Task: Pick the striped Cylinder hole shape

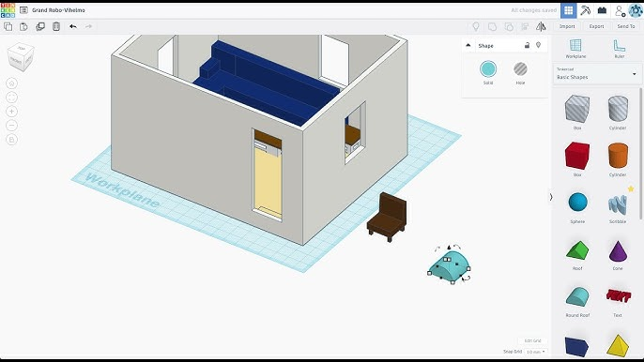Action: tap(618, 109)
